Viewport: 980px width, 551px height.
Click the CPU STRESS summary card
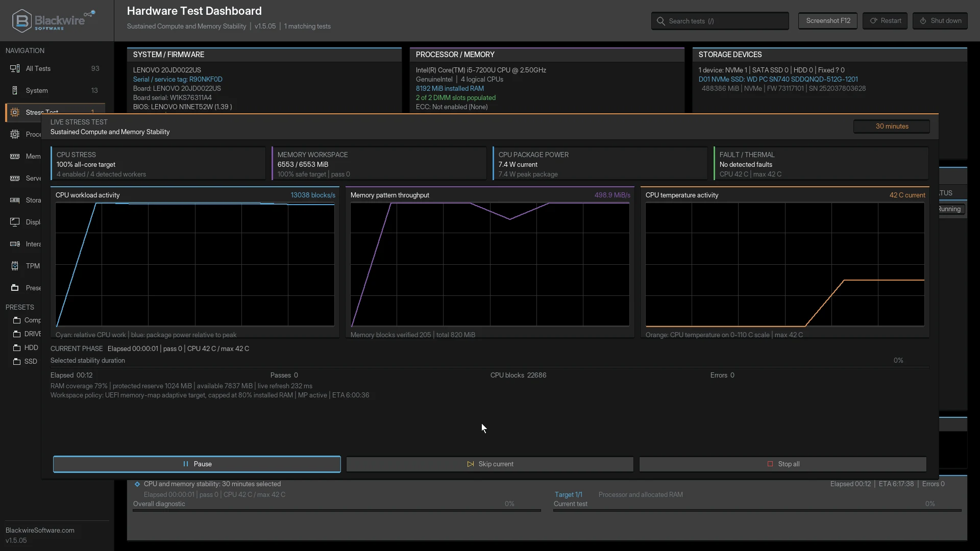(x=158, y=164)
